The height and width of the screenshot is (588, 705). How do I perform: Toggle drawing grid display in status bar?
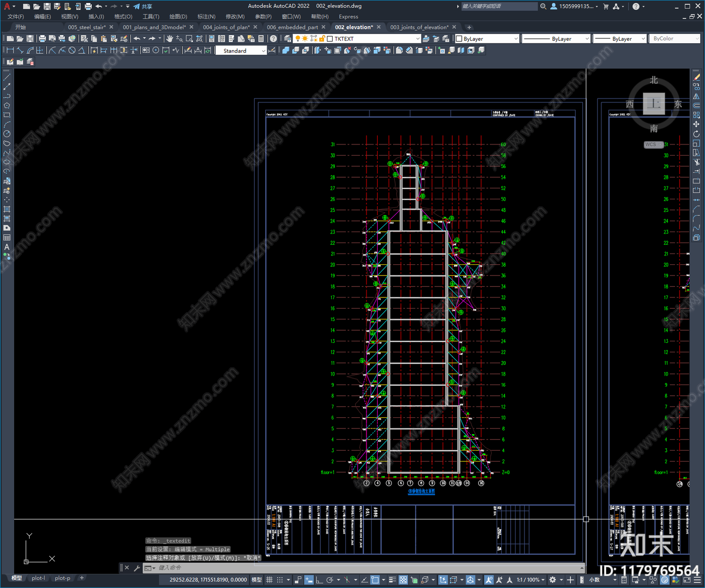click(x=270, y=580)
